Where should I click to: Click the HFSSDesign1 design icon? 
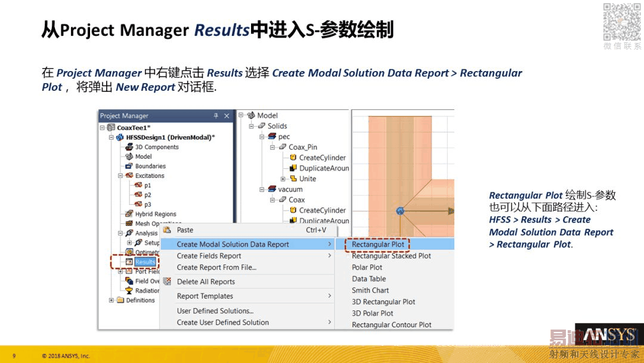click(120, 137)
